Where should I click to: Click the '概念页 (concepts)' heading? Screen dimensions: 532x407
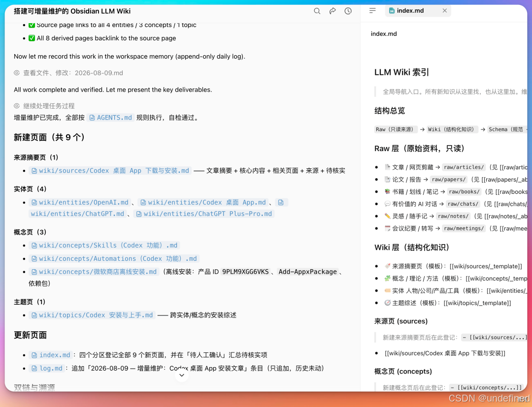[x=403, y=372]
